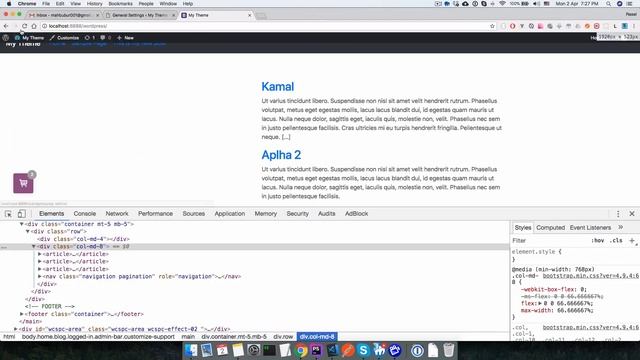Expand the navigation pagination nav node
640x360 pixels.
click(x=40, y=276)
